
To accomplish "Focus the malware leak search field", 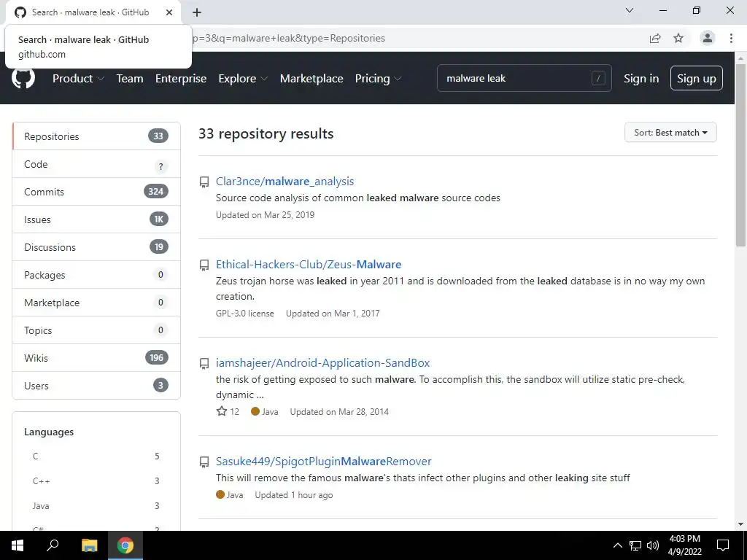I will tap(524, 78).
